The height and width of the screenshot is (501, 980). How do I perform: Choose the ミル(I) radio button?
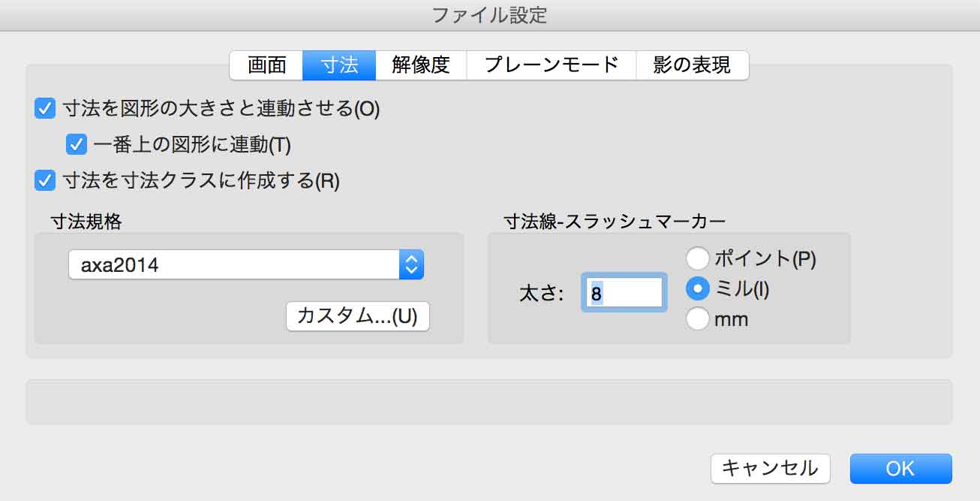coord(698,289)
